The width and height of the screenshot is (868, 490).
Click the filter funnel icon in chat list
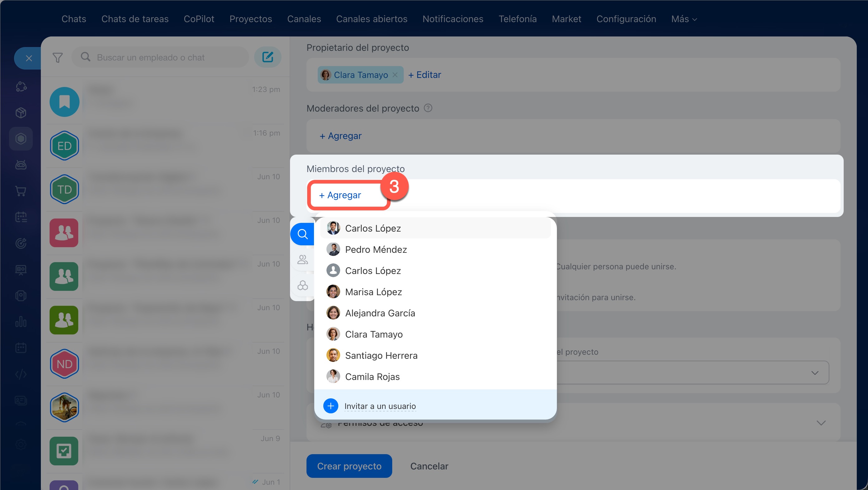(58, 58)
